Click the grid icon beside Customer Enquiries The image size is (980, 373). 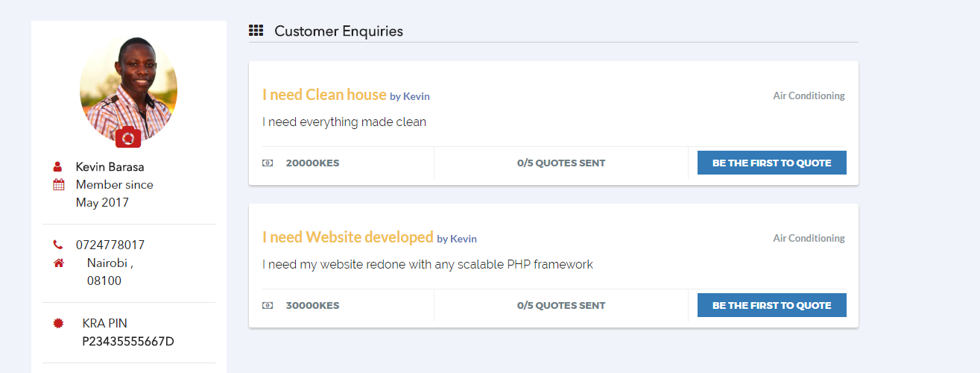tap(256, 31)
